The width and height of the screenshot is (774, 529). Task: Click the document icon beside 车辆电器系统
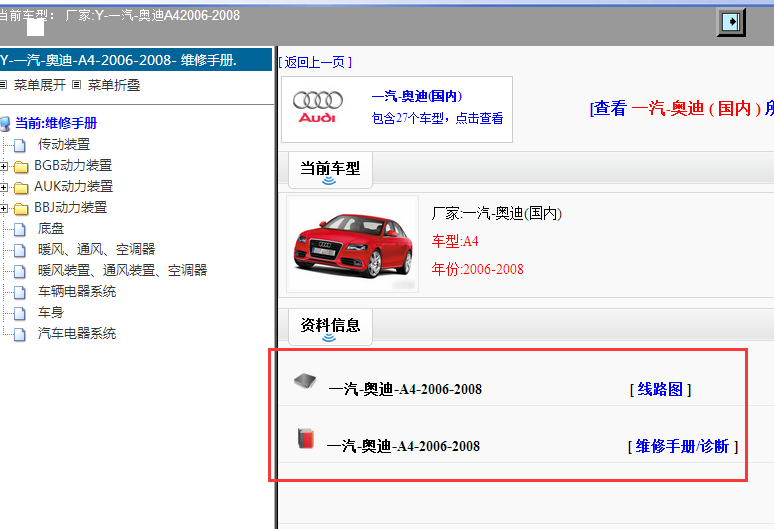coord(20,292)
